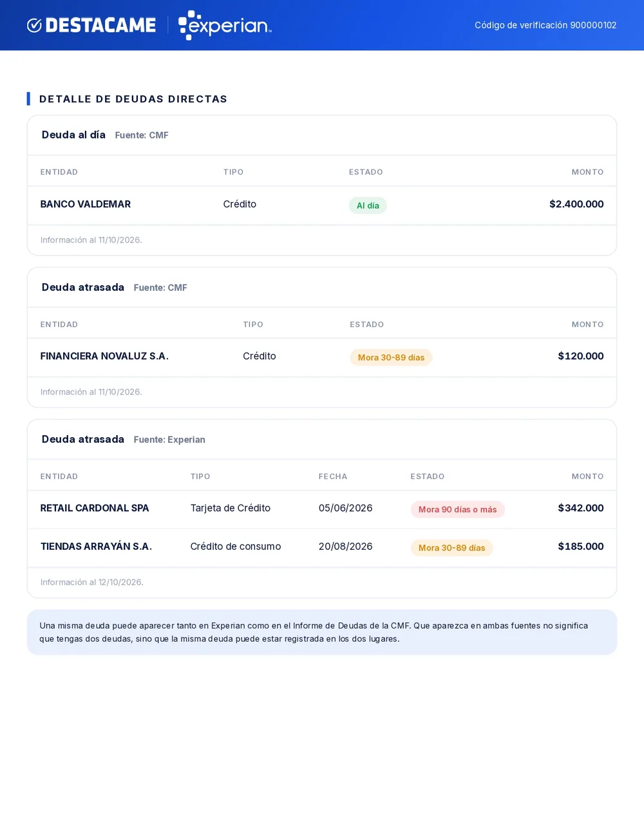
Task: Click the 'Fuente: Experian' source label
Action: tap(169, 440)
